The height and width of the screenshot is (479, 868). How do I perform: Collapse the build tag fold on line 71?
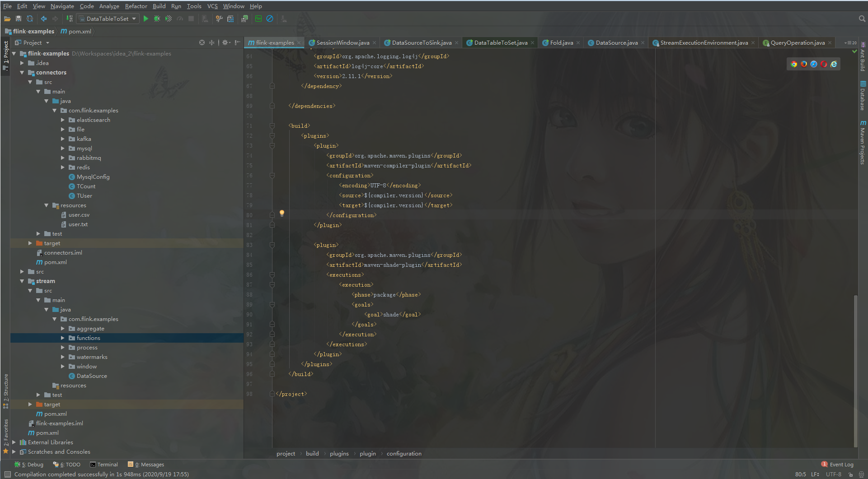point(272,126)
